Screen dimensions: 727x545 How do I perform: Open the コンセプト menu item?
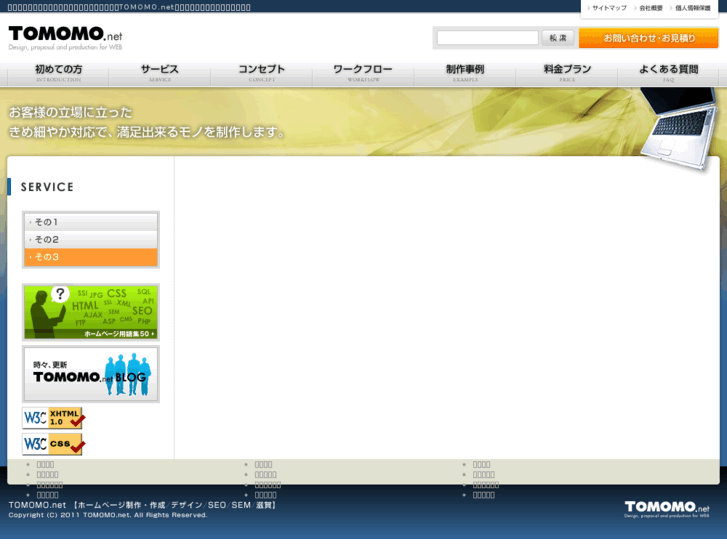click(x=261, y=73)
